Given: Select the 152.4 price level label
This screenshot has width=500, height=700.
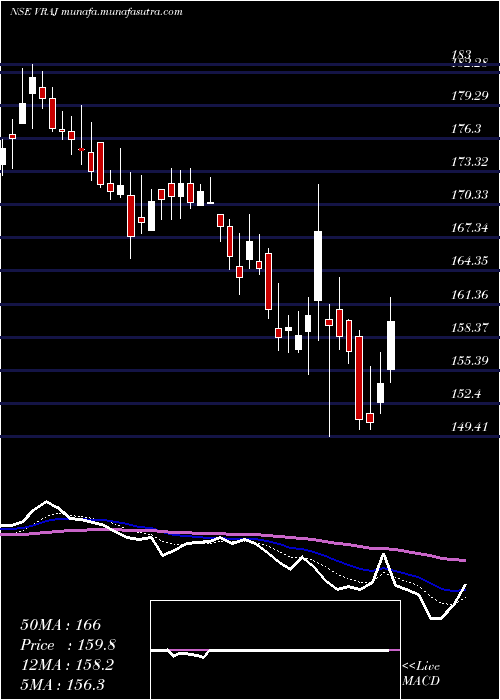Looking at the screenshot, I should (x=466, y=394).
